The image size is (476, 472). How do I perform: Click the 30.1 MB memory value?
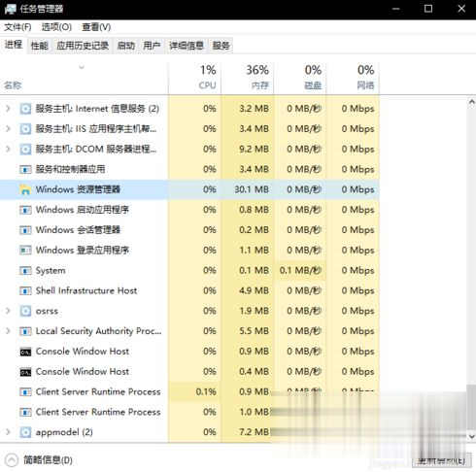[x=252, y=189]
